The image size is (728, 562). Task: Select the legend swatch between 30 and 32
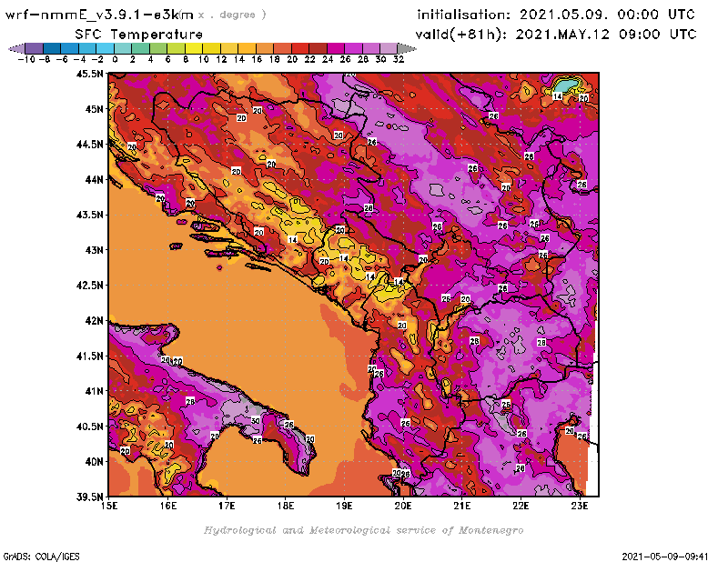click(389, 48)
